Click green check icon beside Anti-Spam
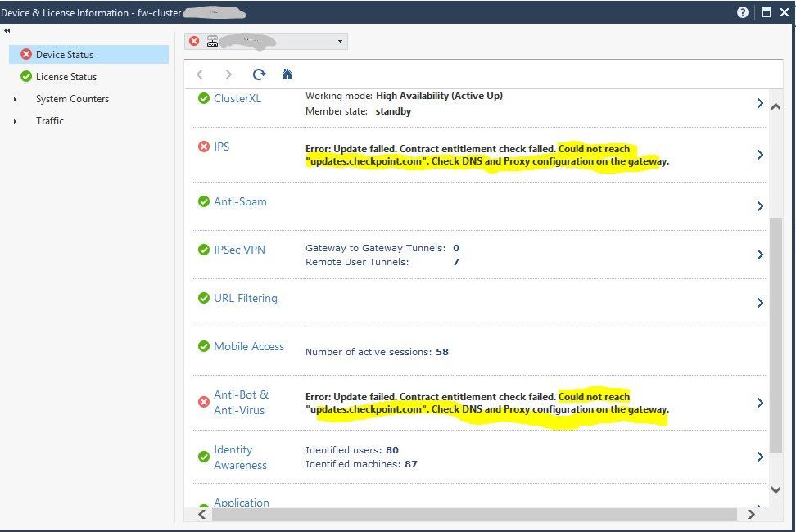The width and height of the screenshot is (796, 532). [204, 201]
